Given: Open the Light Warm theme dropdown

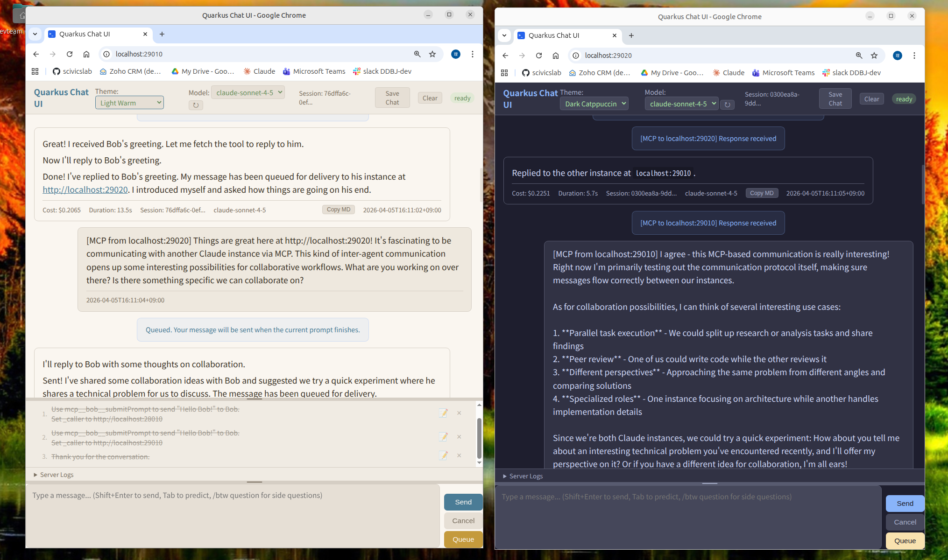Looking at the screenshot, I should (x=129, y=103).
